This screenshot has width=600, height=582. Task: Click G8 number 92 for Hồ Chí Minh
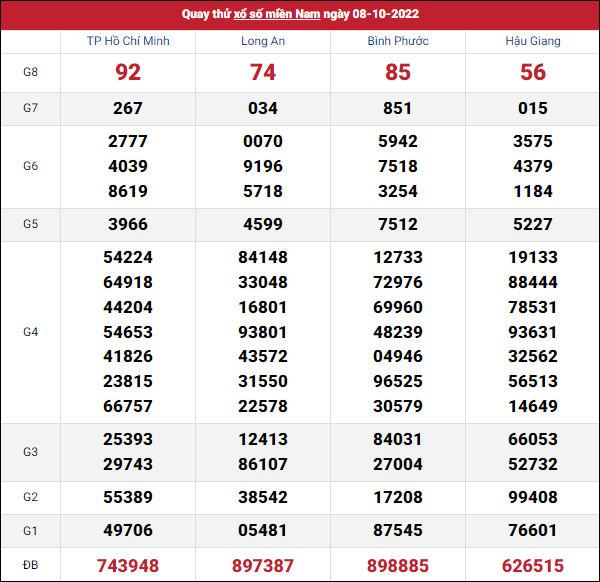point(128,73)
